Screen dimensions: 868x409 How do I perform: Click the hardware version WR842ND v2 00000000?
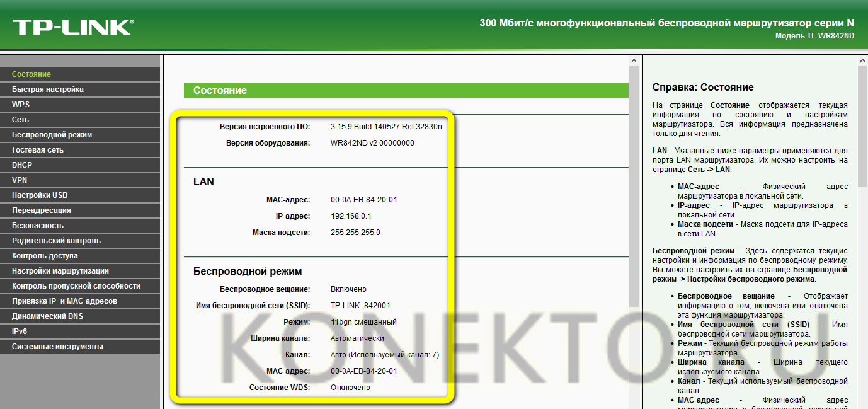(x=372, y=143)
